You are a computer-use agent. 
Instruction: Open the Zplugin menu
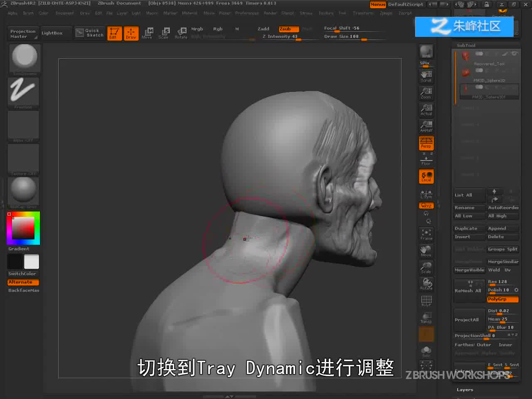386,13
